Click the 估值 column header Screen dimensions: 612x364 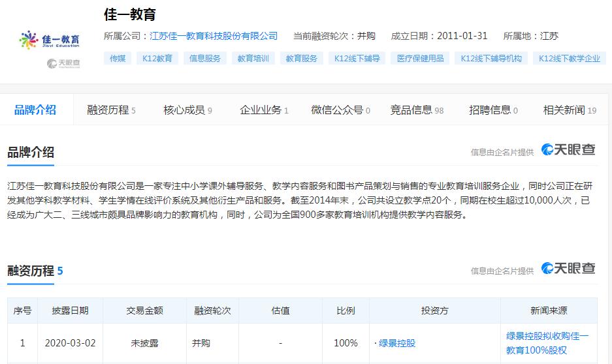(281, 311)
